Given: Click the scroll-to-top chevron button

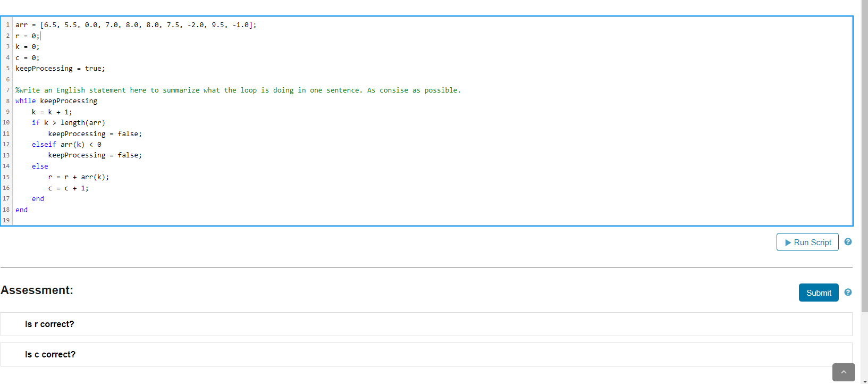Looking at the screenshot, I should [x=844, y=372].
